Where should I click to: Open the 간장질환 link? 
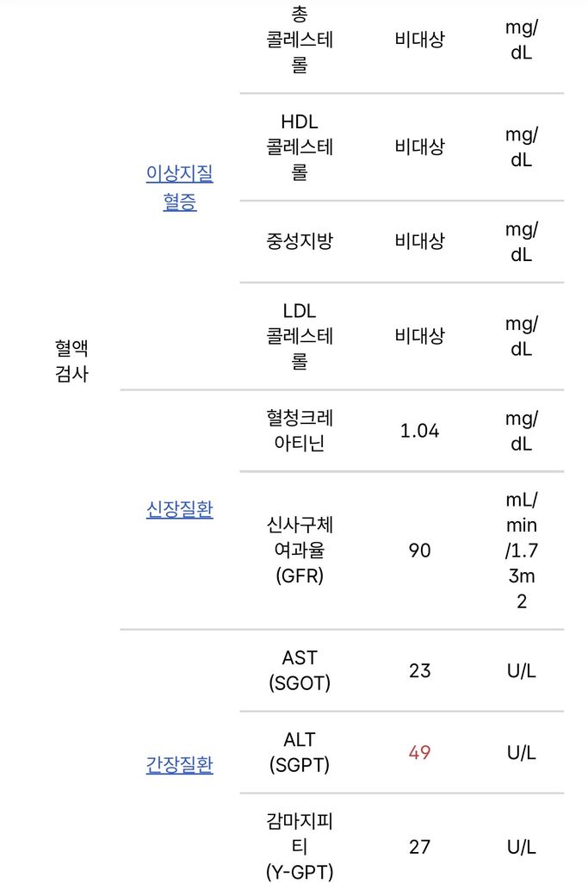(180, 764)
